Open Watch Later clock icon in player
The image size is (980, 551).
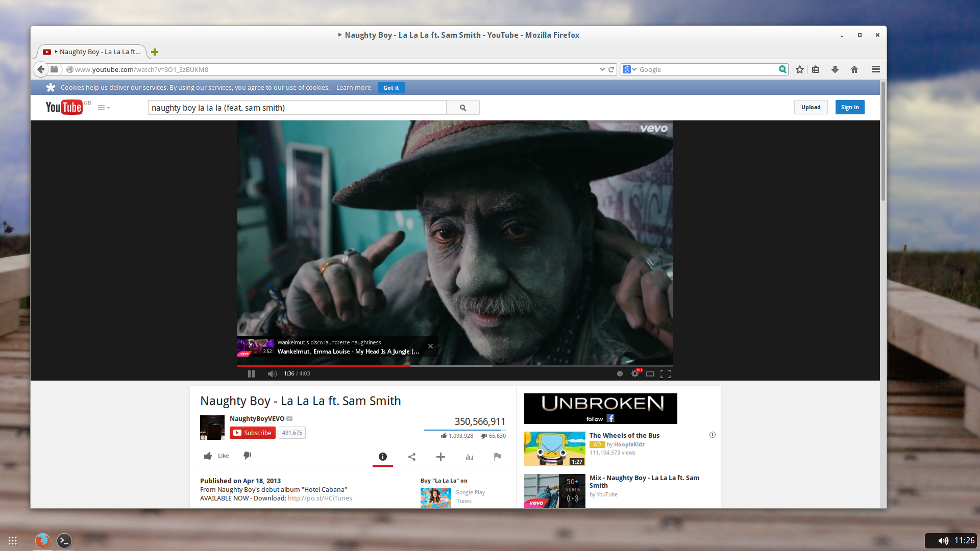pos(620,374)
